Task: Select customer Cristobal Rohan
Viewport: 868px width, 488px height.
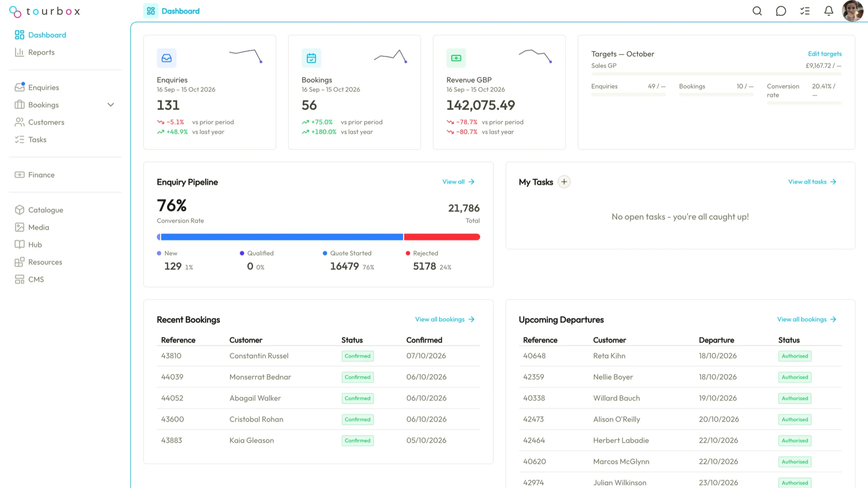Action: tap(256, 420)
